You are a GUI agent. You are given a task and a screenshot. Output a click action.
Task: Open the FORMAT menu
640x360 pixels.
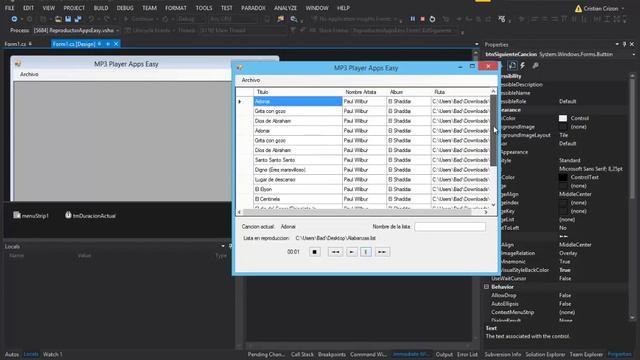click(x=176, y=8)
